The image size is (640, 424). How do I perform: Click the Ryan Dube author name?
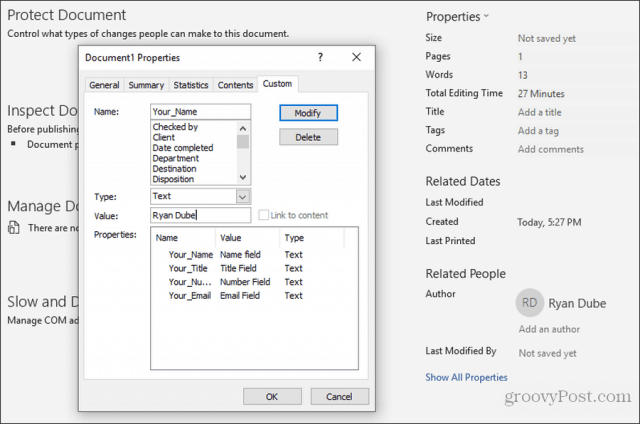point(577,303)
